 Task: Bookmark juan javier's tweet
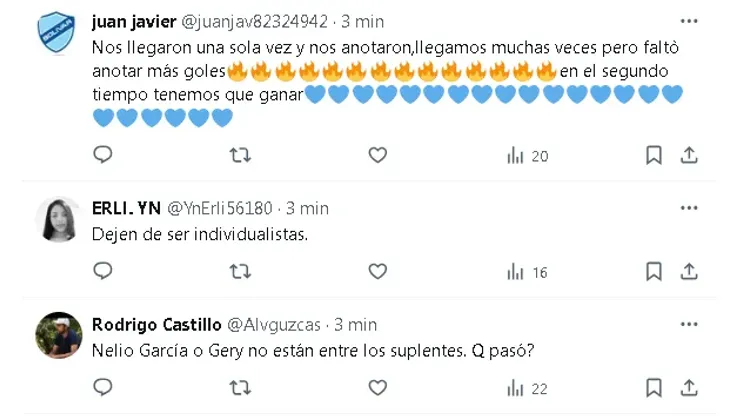[x=653, y=155]
